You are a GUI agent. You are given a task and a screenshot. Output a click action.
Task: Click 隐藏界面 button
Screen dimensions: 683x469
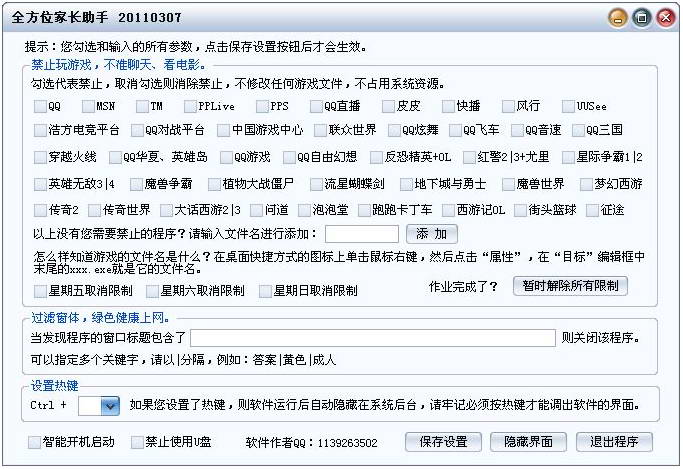[528, 442]
